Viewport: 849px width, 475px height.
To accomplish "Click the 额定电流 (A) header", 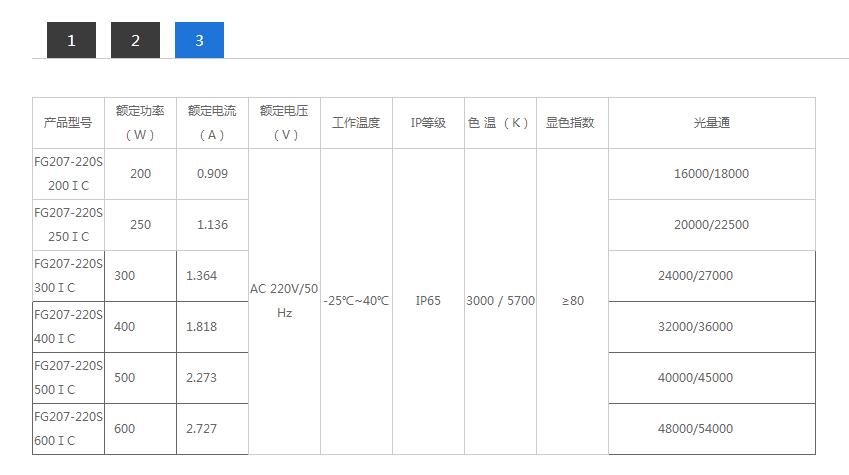I will coord(212,123).
